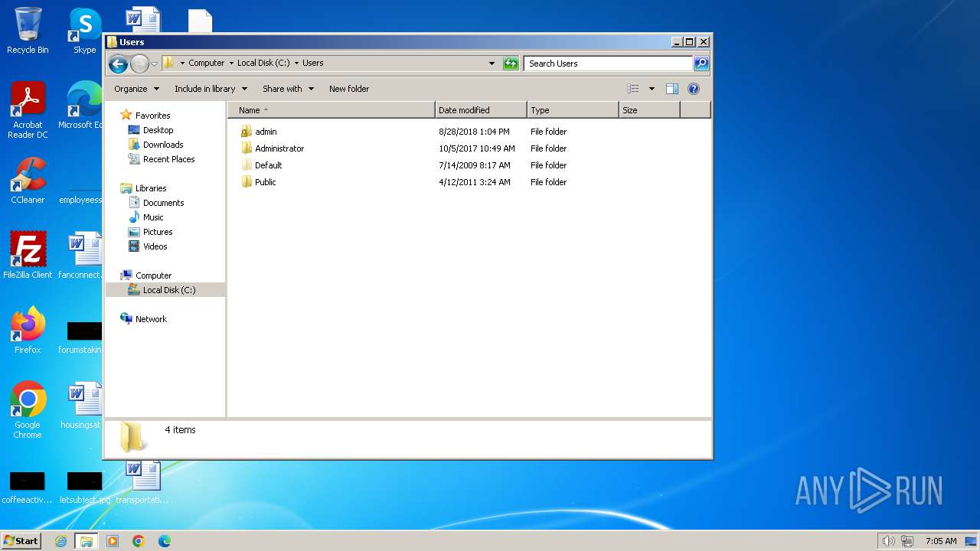
Task: Refresh the Users folder view
Action: point(511,64)
